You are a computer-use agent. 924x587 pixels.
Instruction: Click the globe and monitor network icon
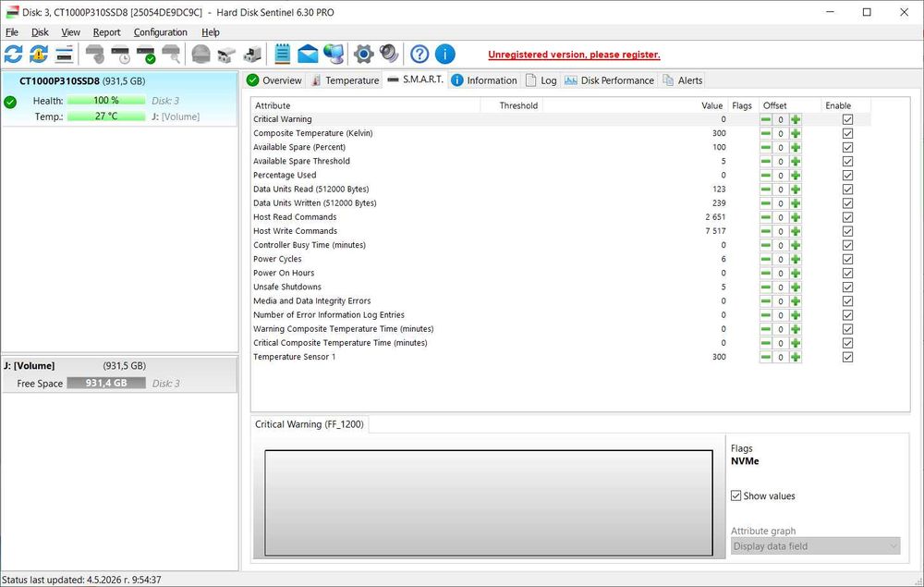tap(334, 55)
